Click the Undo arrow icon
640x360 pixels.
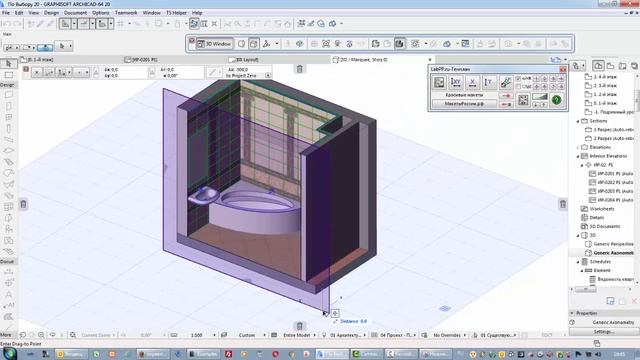click(7, 24)
